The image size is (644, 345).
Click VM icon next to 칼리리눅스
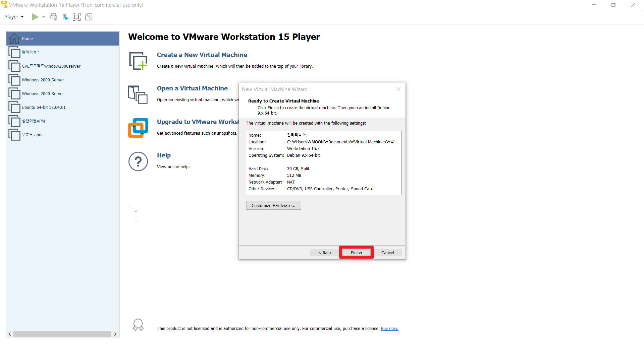14,52
